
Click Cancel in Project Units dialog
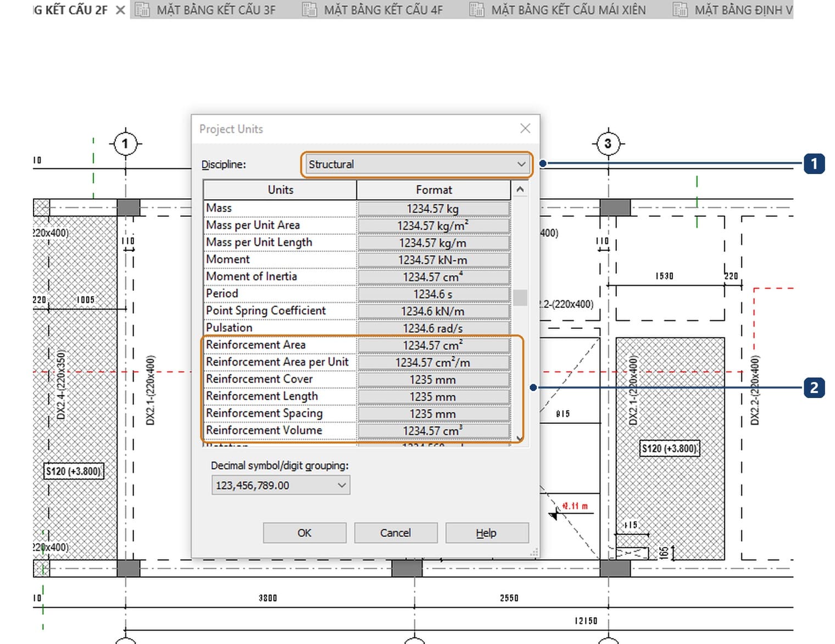396,533
